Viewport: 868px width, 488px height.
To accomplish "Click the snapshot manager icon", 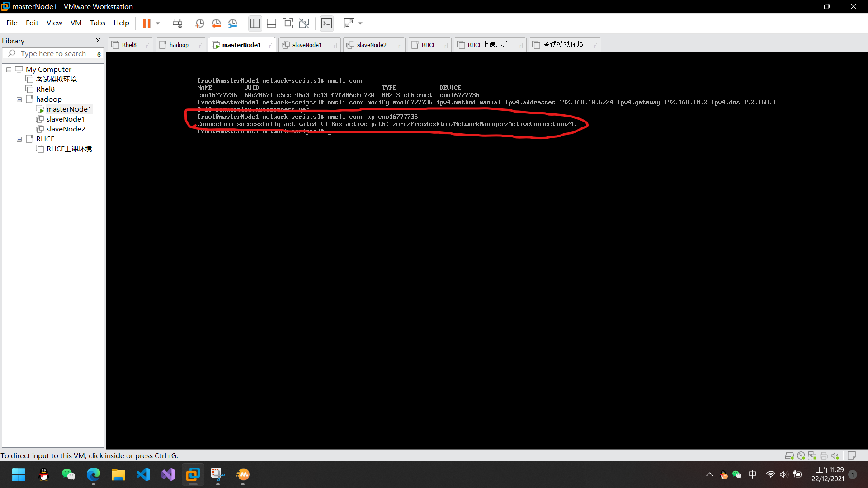I will tap(233, 23).
